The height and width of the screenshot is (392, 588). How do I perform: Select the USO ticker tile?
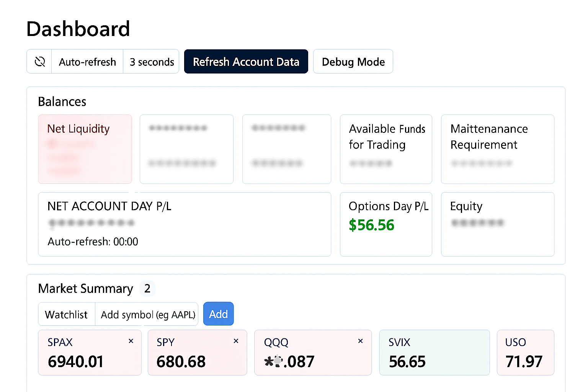click(x=525, y=353)
